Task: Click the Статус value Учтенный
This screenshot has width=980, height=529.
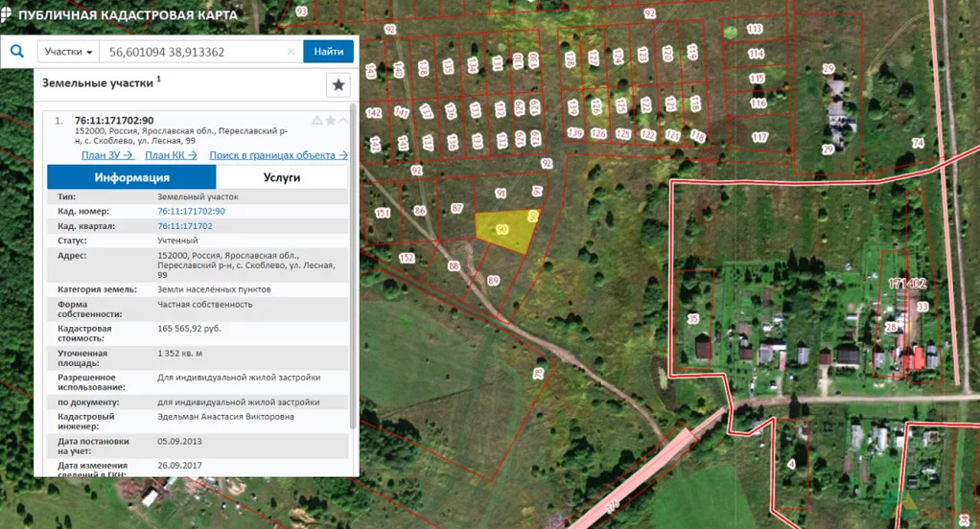Action: [x=177, y=241]
